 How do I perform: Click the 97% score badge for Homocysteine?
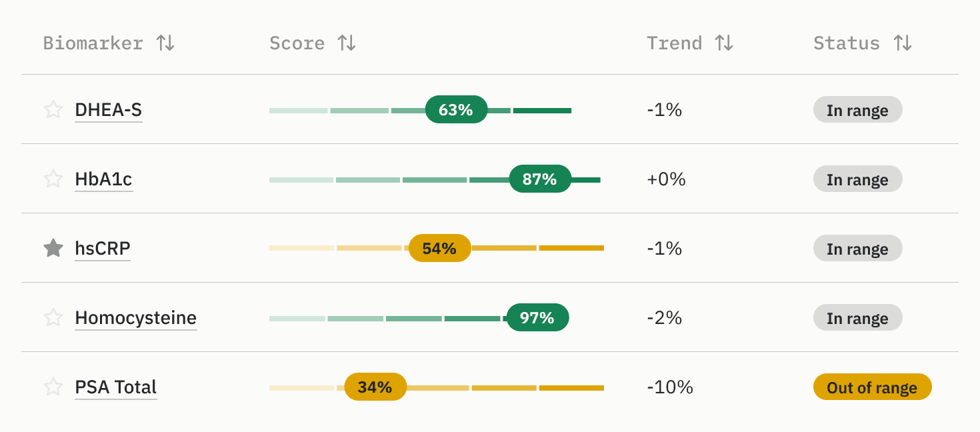tap(537, 318)
